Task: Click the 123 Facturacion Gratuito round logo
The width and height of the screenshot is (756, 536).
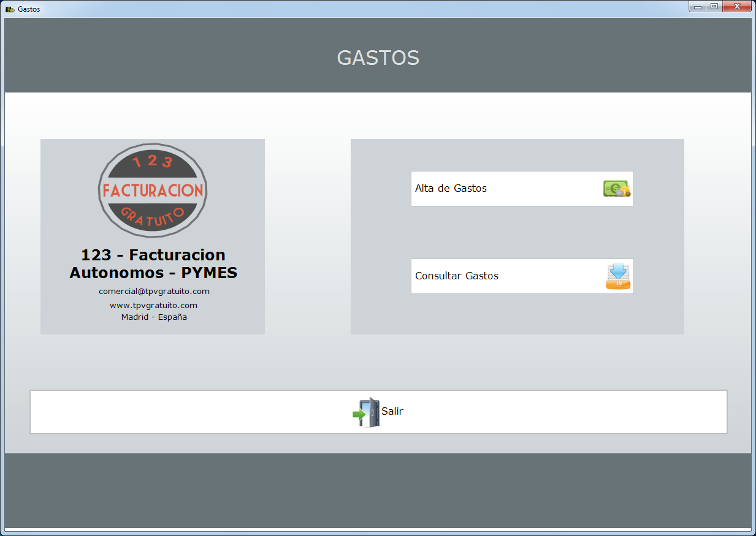Action: click(153, 191)
